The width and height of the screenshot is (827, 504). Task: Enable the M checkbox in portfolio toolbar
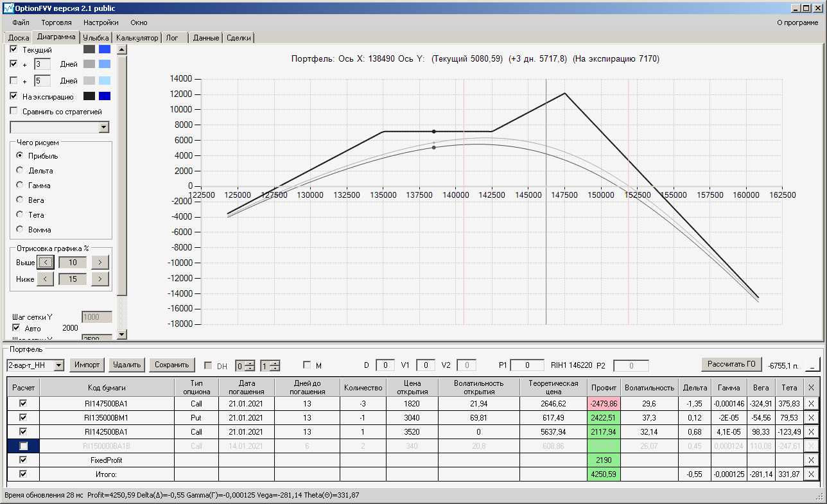[x=306, y=365]
